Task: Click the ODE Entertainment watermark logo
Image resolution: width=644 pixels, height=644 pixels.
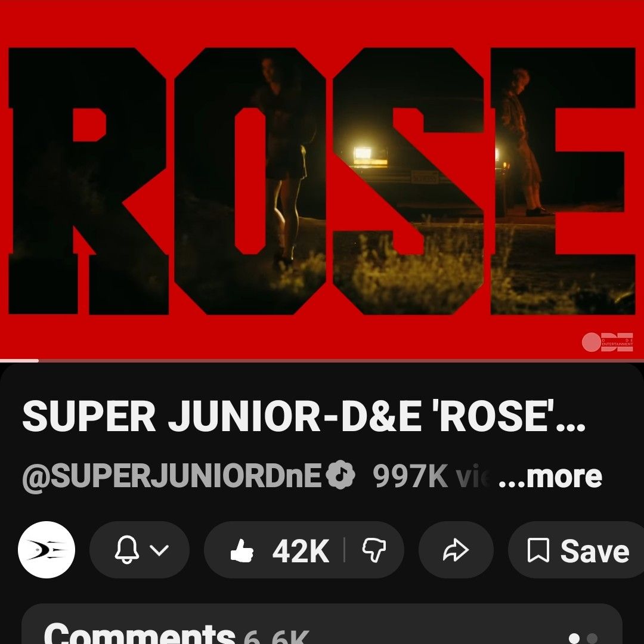Action: coord(608,342)
